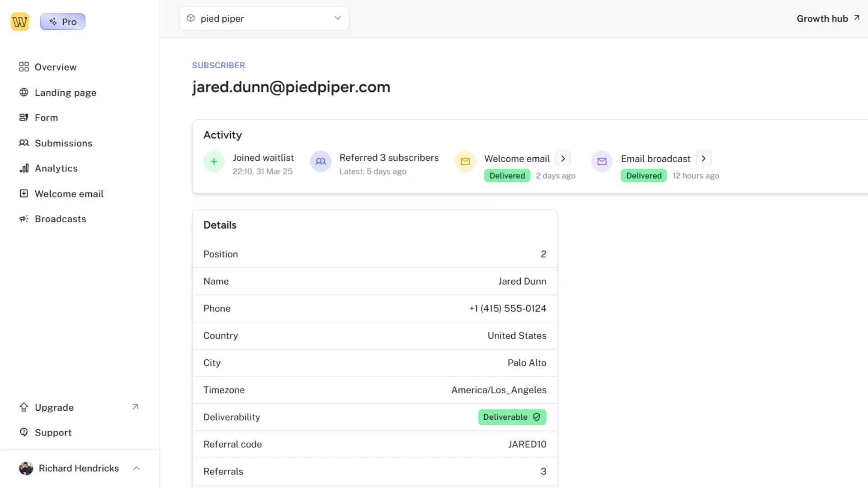The image size is (868, 488).
Task: Click the Waitlist logo in top left
Action: click(20, 21)
